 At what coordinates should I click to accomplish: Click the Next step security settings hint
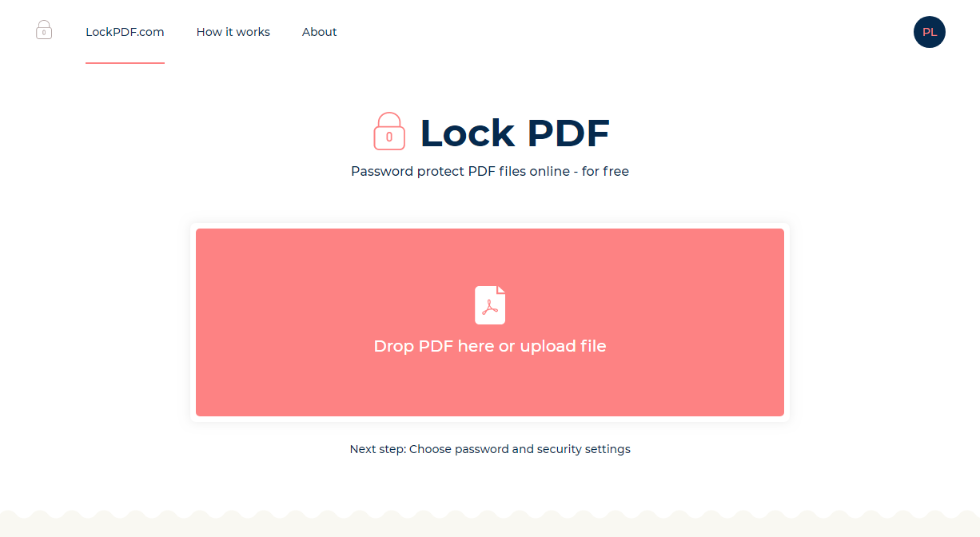click(490, 448)
